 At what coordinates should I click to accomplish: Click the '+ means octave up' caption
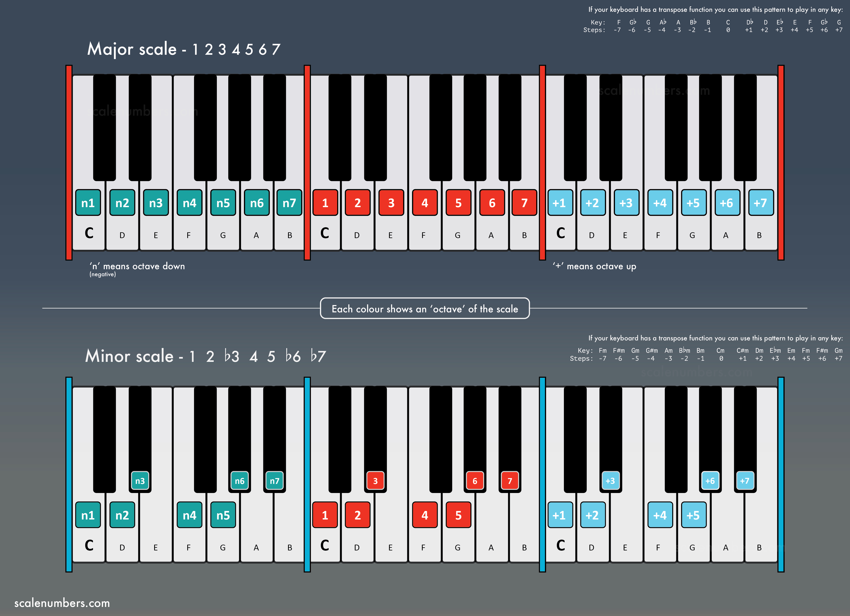(x=594, y=266)
